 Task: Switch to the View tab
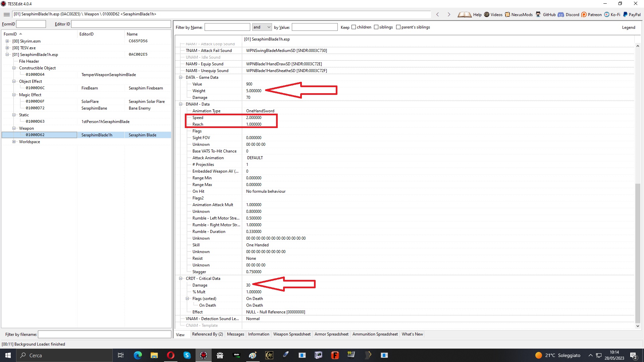180,335
